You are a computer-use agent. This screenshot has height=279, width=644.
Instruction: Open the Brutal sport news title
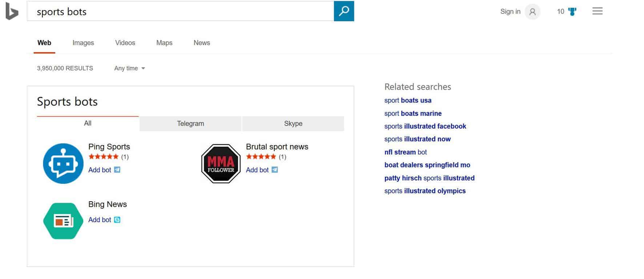coord(277,147)
